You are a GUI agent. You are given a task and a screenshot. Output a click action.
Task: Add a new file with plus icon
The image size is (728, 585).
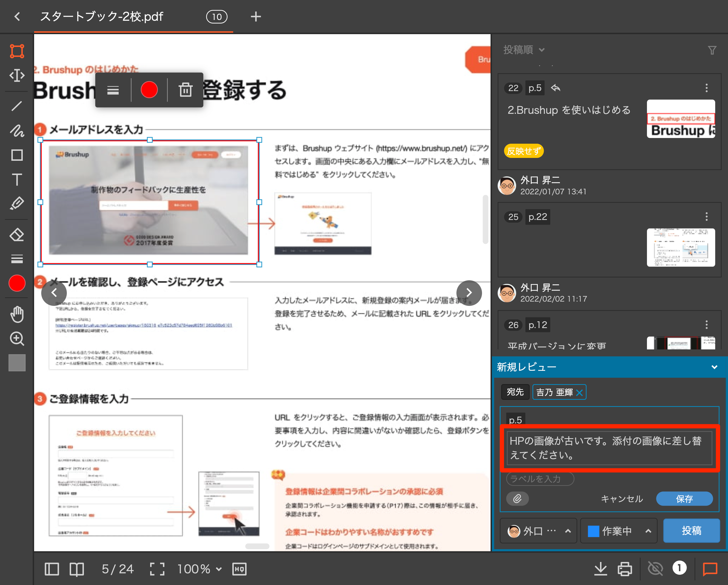256,17
